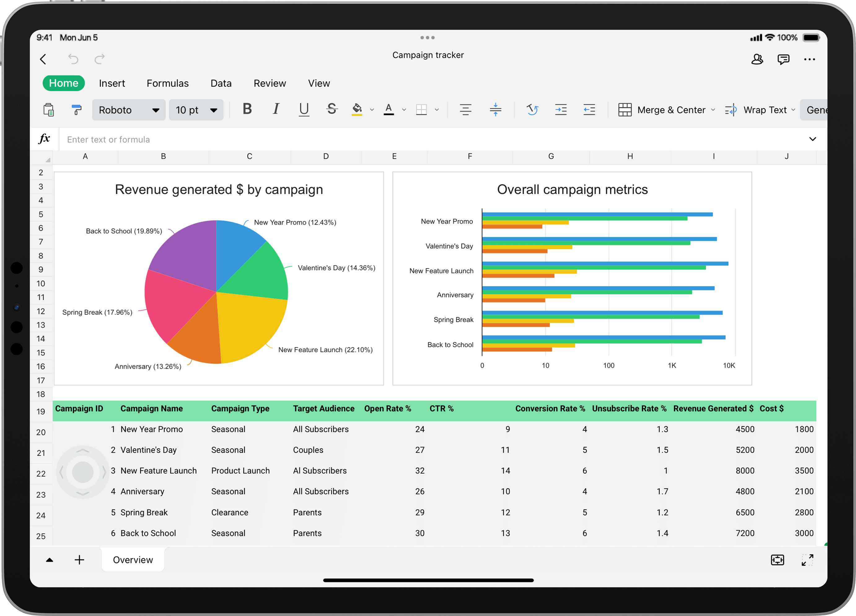Switch to the Formulas tab
Image resolution: width=856 pixels, height=616 pixels.
click(168, 83)
